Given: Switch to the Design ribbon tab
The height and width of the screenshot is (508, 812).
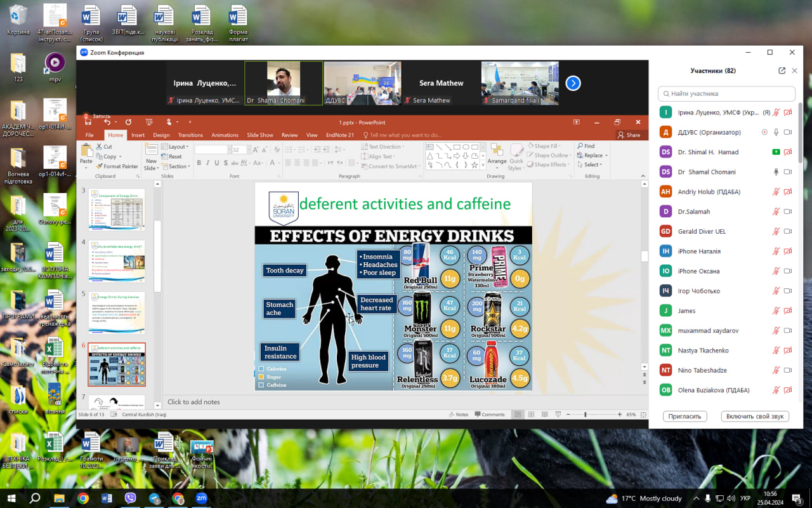Looking at the screenshot, I should tap(161, 135).
